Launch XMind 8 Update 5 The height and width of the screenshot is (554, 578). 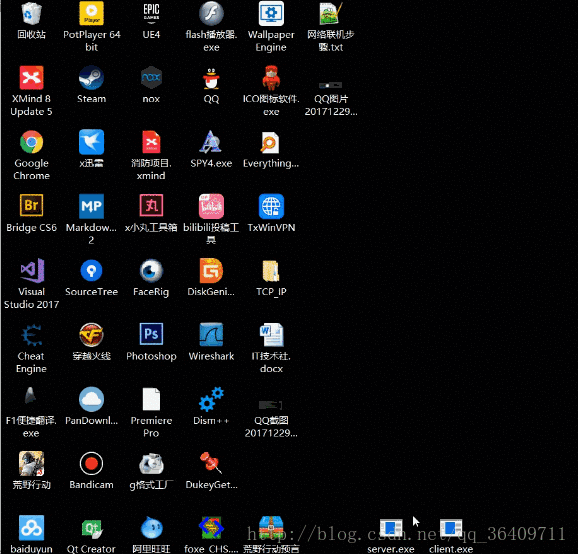[31, 78]
